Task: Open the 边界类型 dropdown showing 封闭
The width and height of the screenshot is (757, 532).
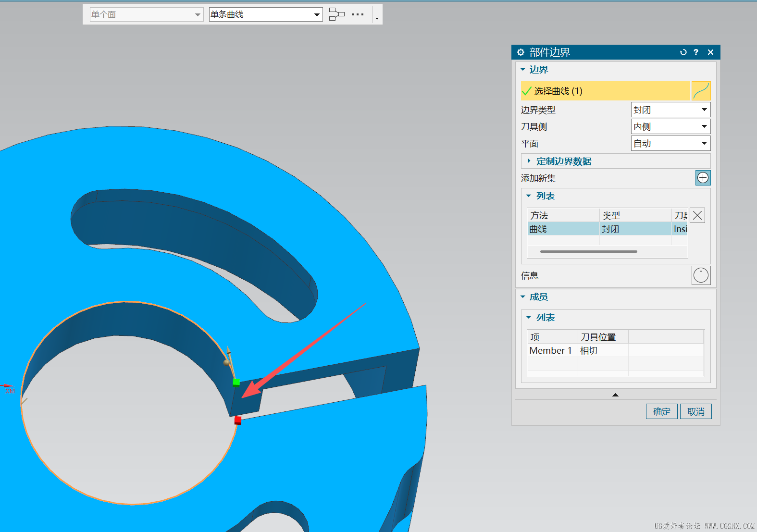Action: pyautogui.click(x=670, y=110)
